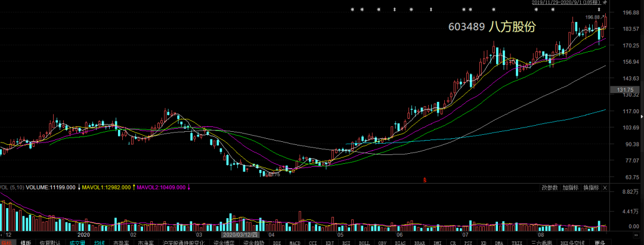Click the 603489 八方股份 stock title
Image resolution: width=644 pixels, height=245 pixels.
tap(492, 27)
